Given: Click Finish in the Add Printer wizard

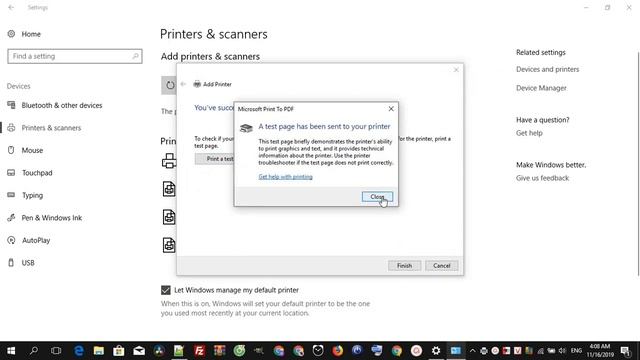Looking at the screenshot, I should tap(404, 266).
